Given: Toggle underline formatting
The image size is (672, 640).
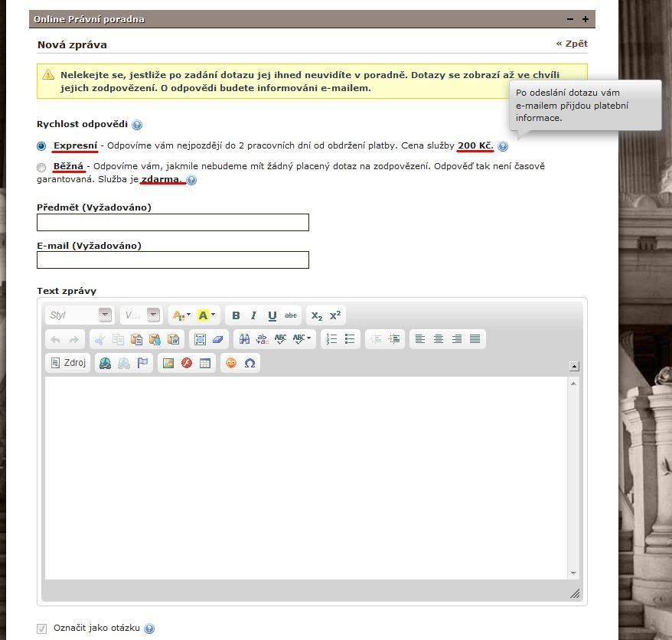Looking at the screenshot, I should [272, 315].
